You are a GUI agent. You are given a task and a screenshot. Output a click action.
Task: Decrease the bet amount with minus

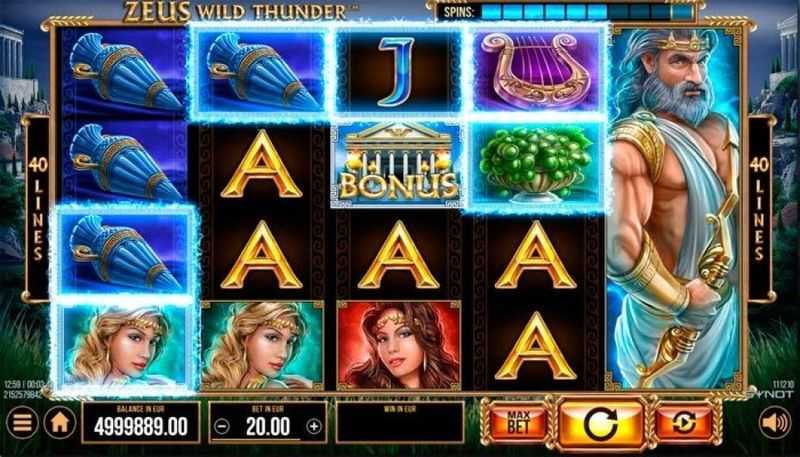[222, 426]
